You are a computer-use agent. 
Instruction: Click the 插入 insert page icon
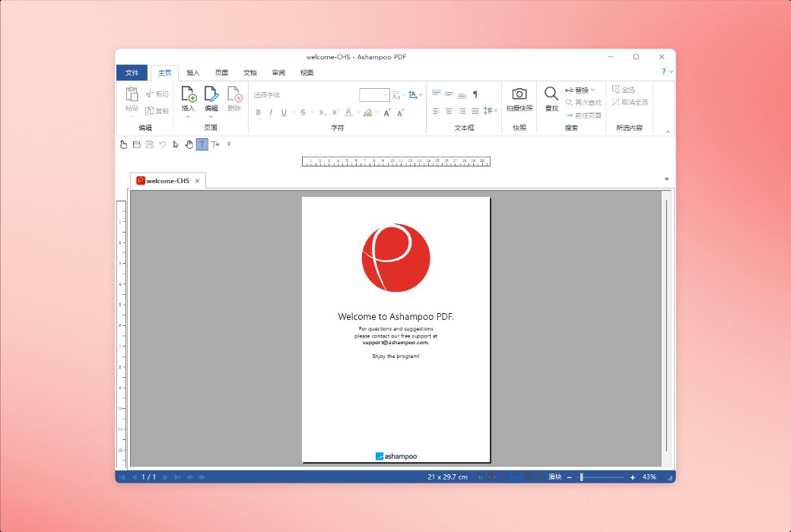pos(188,97)
